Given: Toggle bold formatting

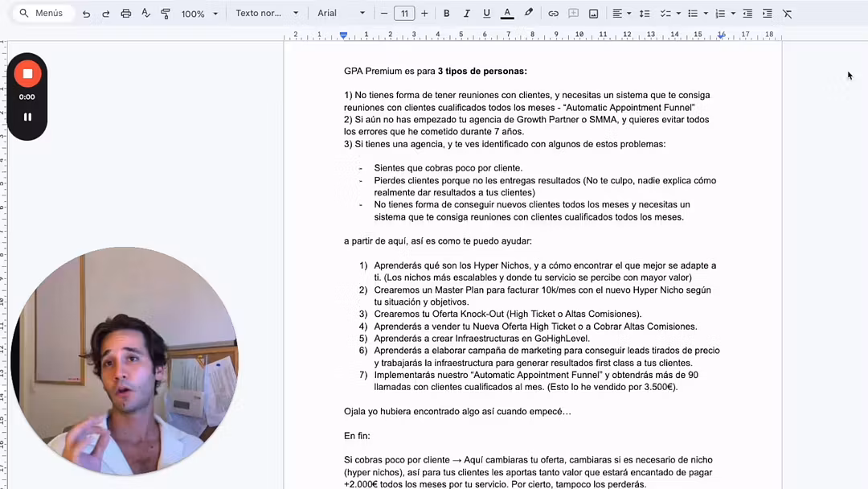Looking at the screenshot, I should (447, 14).
